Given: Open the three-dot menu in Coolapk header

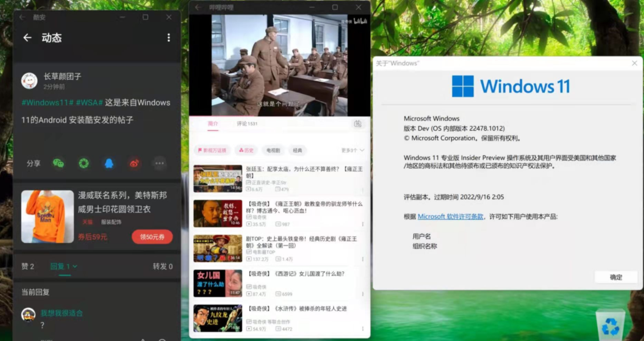Looking at the screenshot, I should coord(168,38).
